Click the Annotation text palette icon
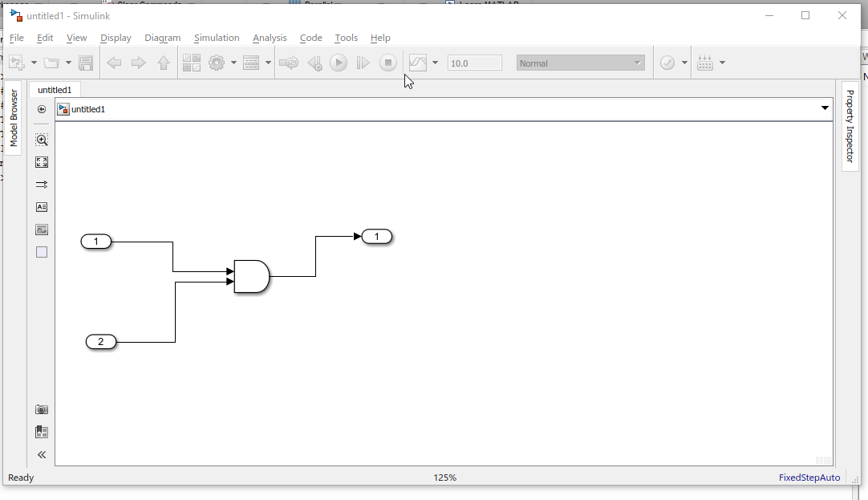The width and height of the screenshot is (868, 500). pyautogui.click(x=42, y=207)
